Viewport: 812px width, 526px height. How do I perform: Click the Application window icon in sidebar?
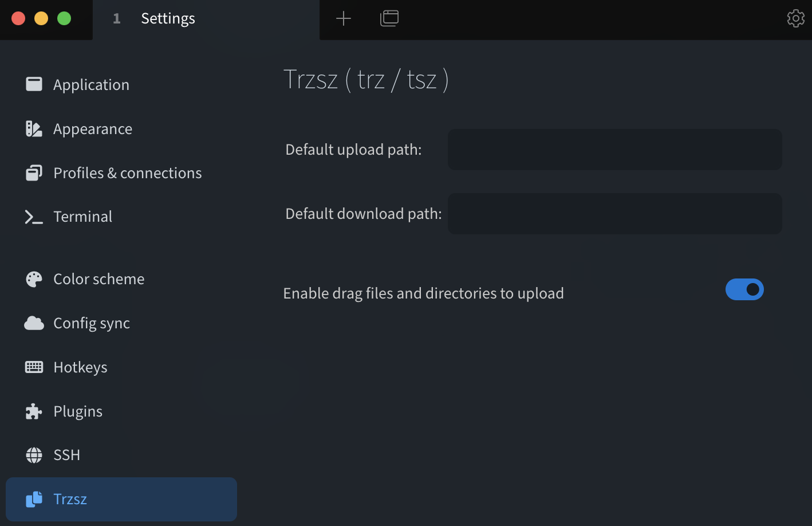34,84
